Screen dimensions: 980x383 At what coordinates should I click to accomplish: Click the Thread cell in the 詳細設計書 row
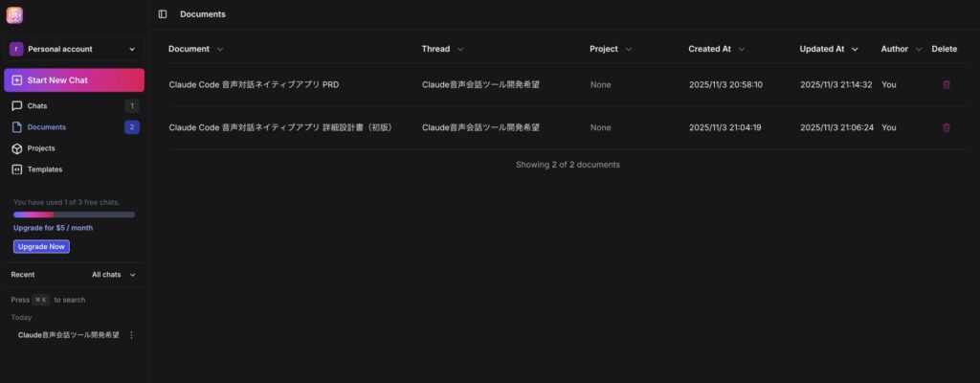pos(480,127)
